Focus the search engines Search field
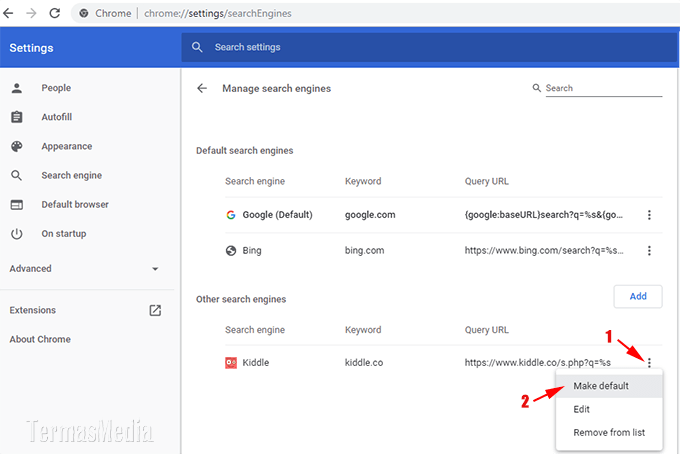The width and height of the screenshot is (680, 454). coord(604,88)
